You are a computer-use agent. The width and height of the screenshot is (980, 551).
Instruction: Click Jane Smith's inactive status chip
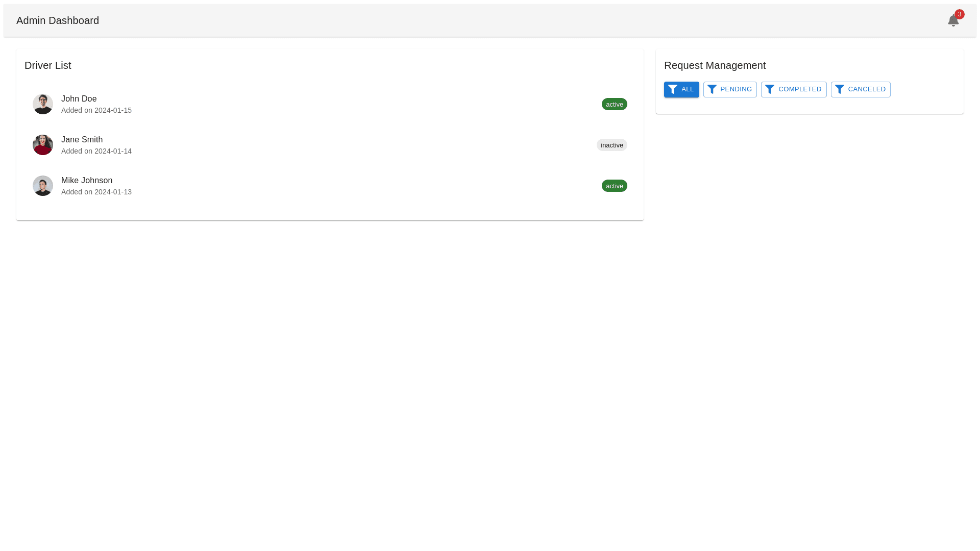click(x=611, y=145)
